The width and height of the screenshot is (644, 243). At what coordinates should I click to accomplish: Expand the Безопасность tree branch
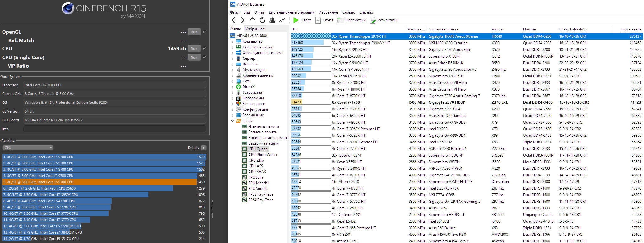click(233, 104)
